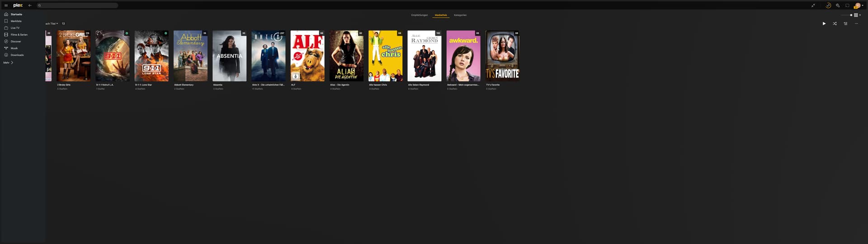
Task: Open the 2 Broke Girls poster
Action: click(x=73, y=56)
